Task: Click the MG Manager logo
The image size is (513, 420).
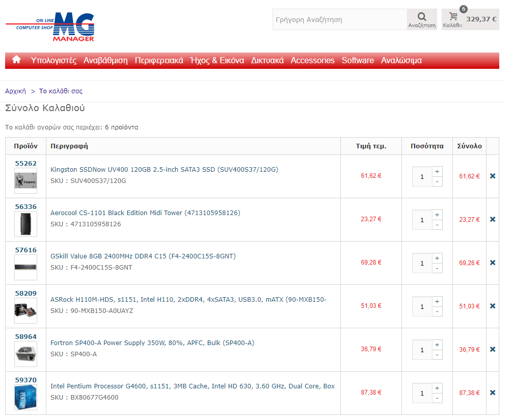Action: (x=50, y=27)
